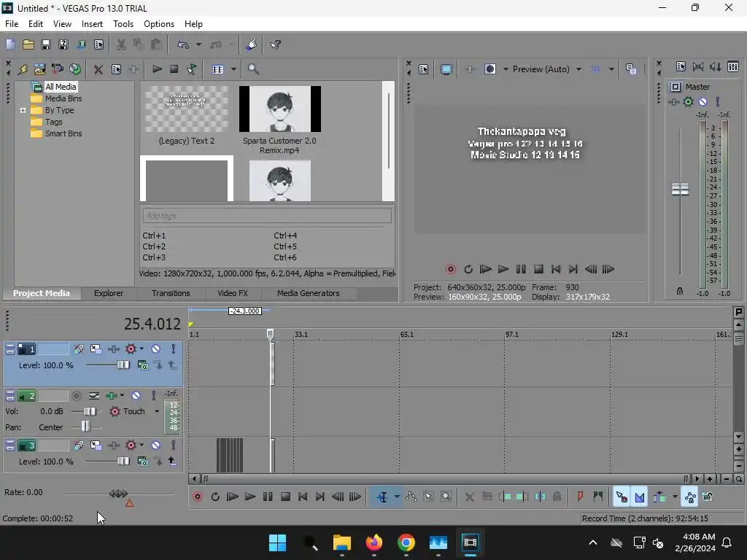Click the Import Media icon in Project Media

point(39,69)
